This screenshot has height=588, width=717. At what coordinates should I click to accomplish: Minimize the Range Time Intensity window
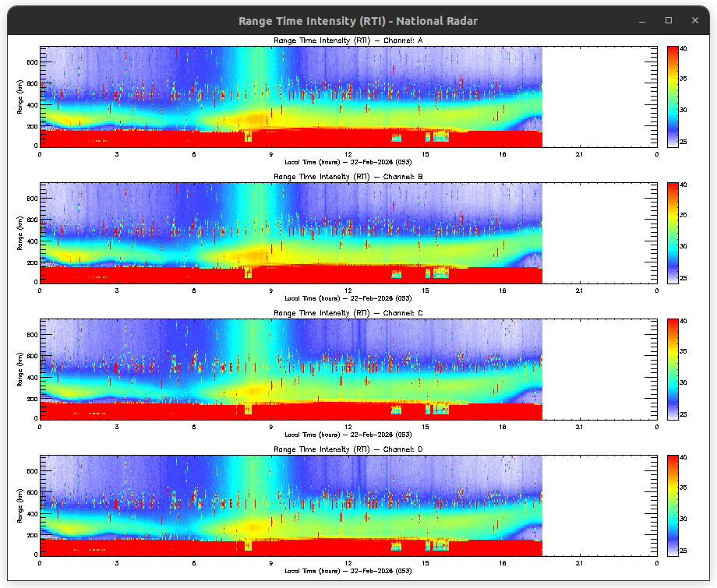click(x=644, y=20)
